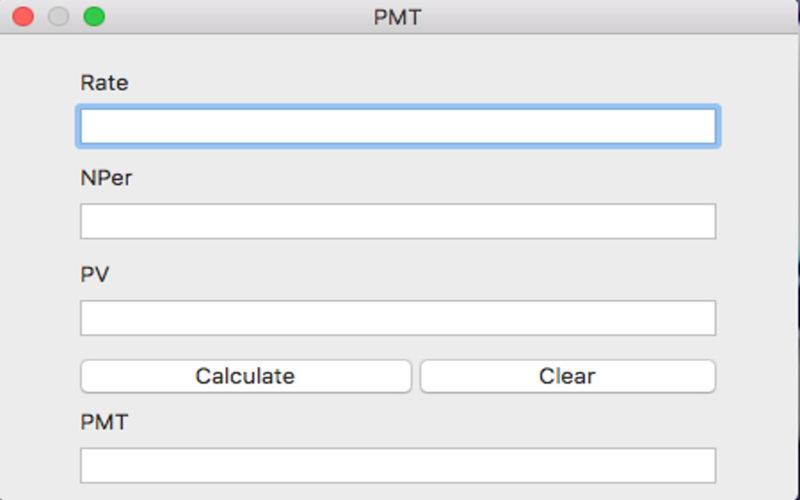The width and height of the screenshot is (800, 500).
Task: Click the gray disabled minimize button
Action: pyautogui.click(x=59, y=16)
